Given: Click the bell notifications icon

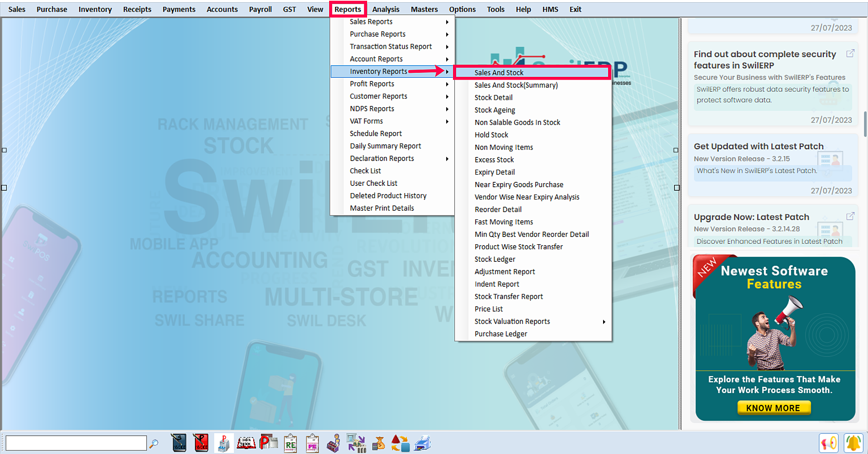Looking at the screenshot, I should tap(854, 443).
